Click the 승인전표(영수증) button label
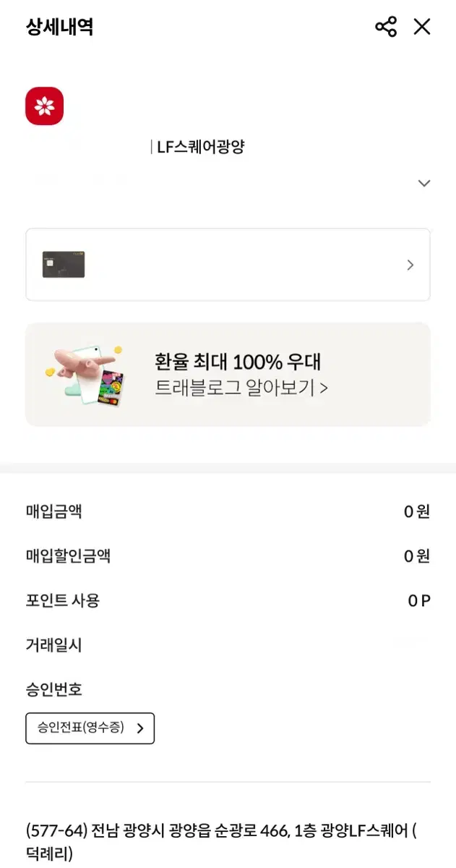This screenshot has height=868, width=456. tap(80, 728)
